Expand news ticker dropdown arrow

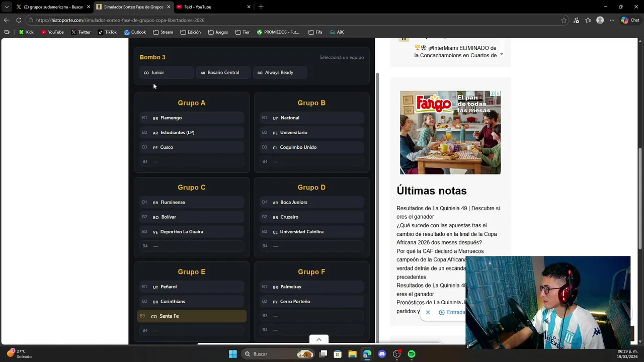pyautogui.click(x=502, y=54)
